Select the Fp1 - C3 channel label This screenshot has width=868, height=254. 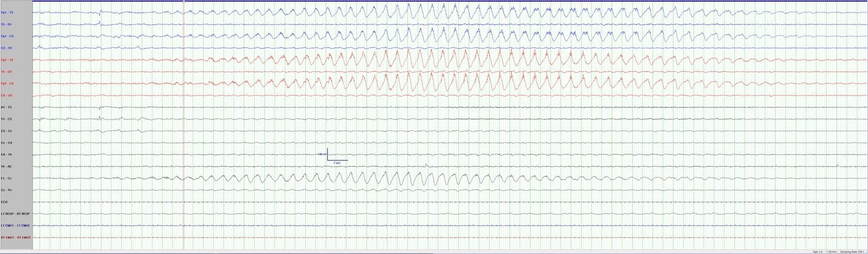[x=7, y=36]
